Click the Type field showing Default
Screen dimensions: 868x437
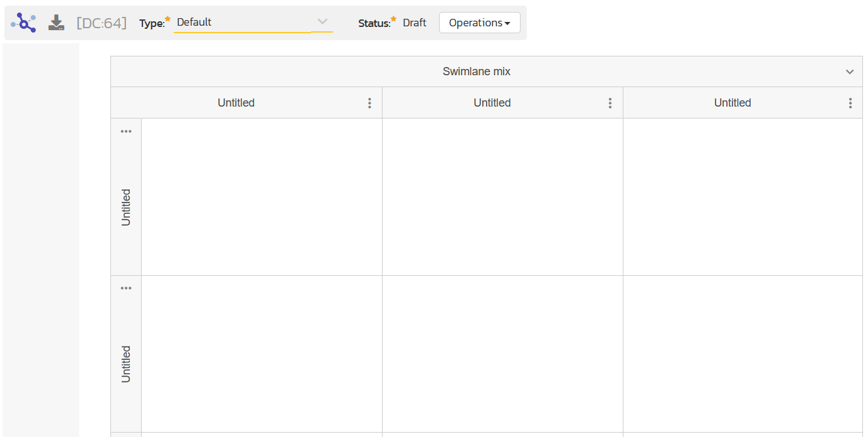[242, 23]
